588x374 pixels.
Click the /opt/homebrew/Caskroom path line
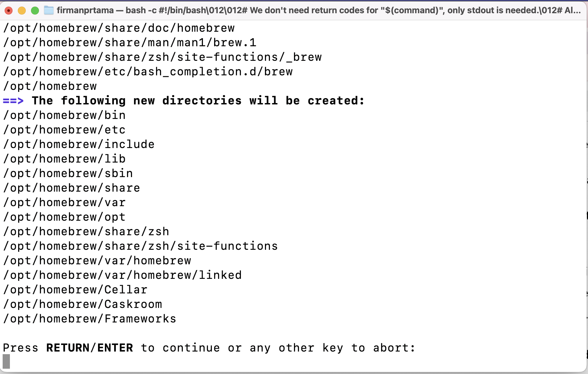click(x=82, y=304)
